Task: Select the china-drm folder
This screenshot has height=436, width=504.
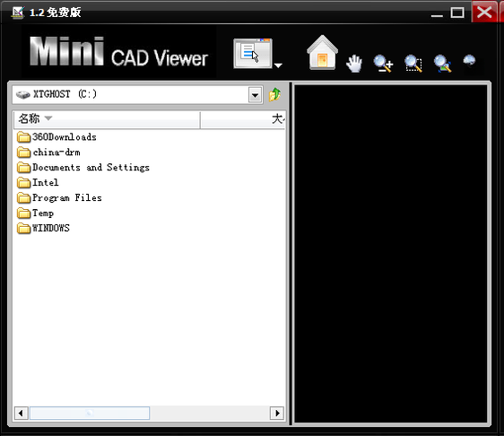Action: pos(48,153)
